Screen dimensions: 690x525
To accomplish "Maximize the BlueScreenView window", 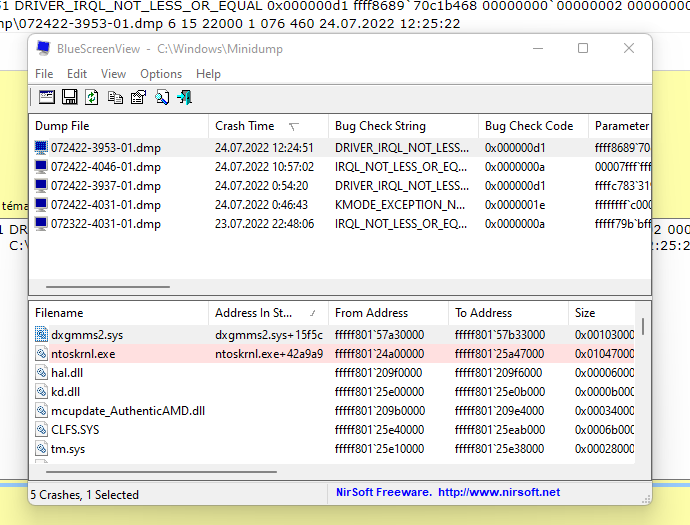I will click(583, 48).
